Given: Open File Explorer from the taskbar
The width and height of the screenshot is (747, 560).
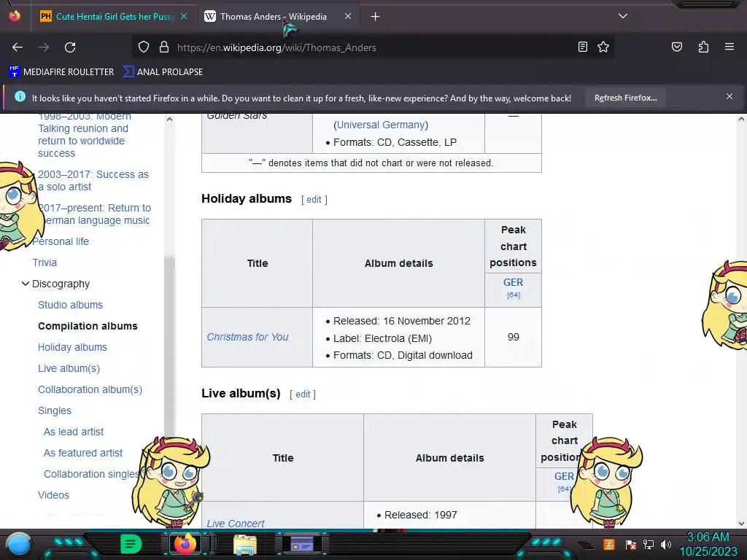Looking at the screenshot, I should pyautogui.click(x=245, y=544).
